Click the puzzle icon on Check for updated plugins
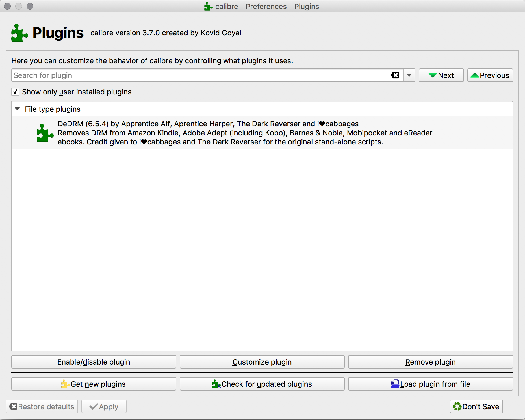525x420 pixels. 216,384
